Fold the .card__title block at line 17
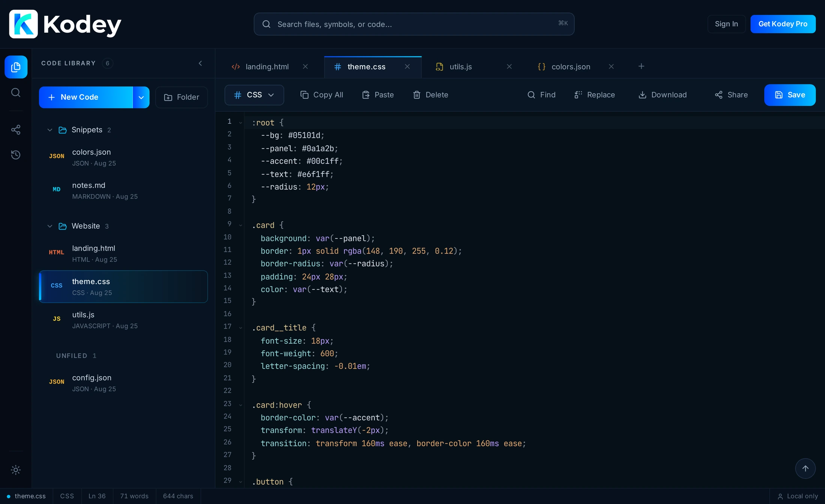The width and height of the screenshot is (825, 504). pos(240,328)
